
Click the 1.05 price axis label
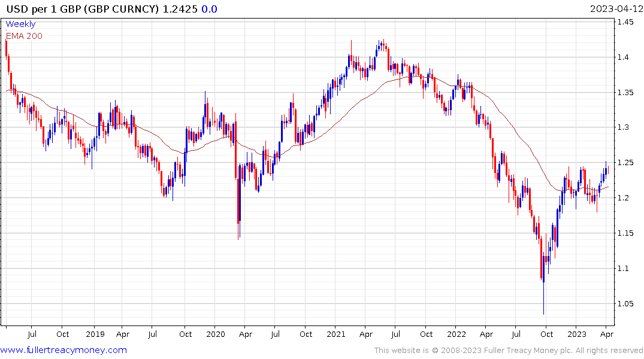pos(625,304)
